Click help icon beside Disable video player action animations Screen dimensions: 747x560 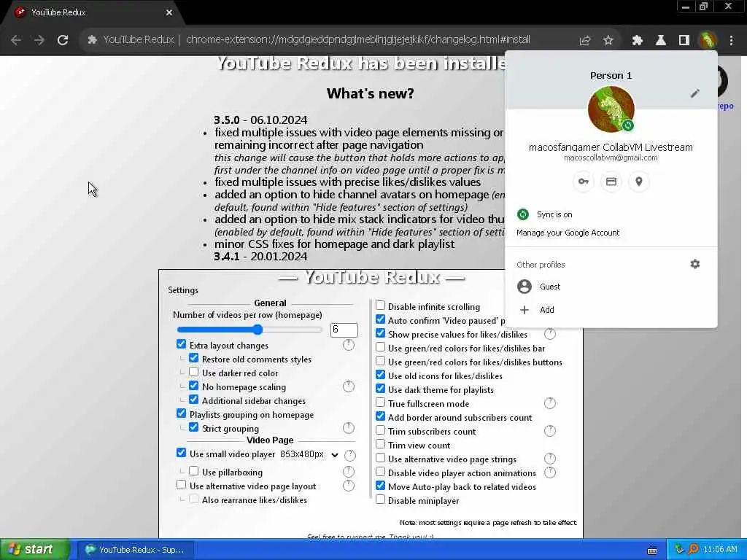(x=550, y=472)
